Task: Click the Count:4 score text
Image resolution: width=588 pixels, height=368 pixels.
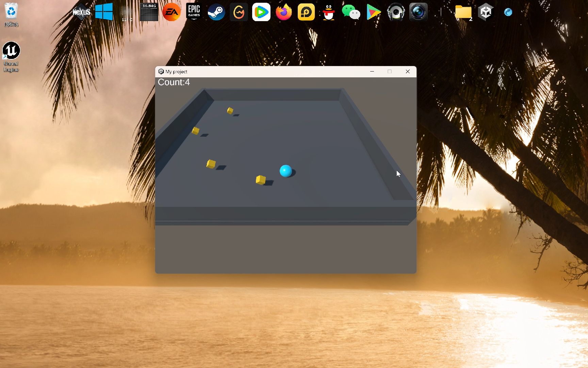Action: coord(174,82)
